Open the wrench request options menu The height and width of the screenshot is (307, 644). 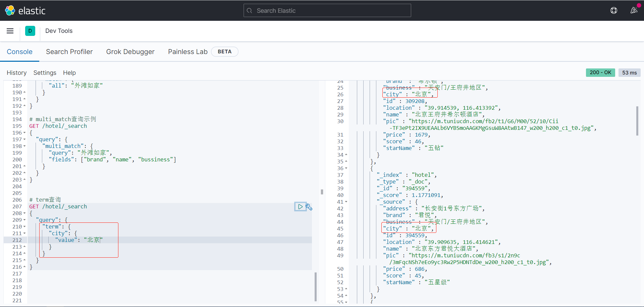click(309, 207)
